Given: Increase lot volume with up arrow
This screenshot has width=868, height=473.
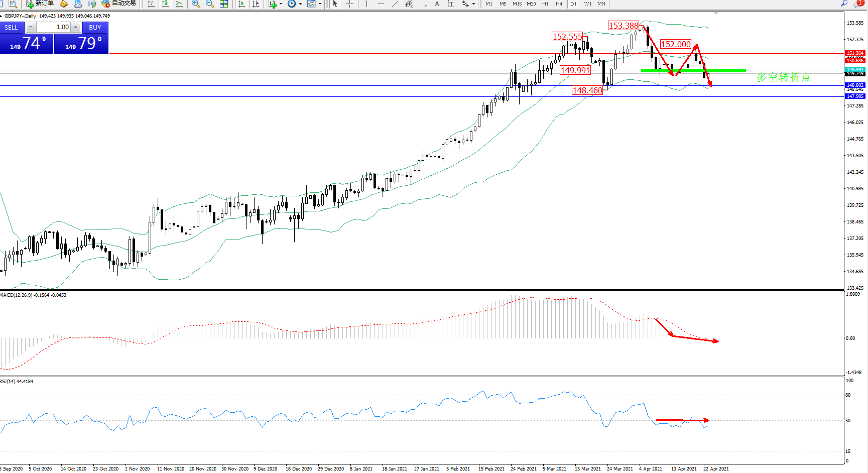Looking at the screenshot, I should coord(75,27).
